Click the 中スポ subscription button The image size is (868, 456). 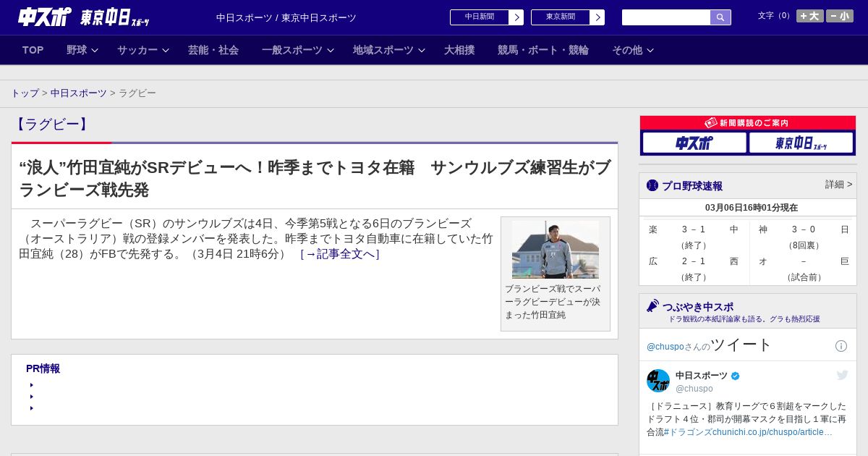point(694,143)
